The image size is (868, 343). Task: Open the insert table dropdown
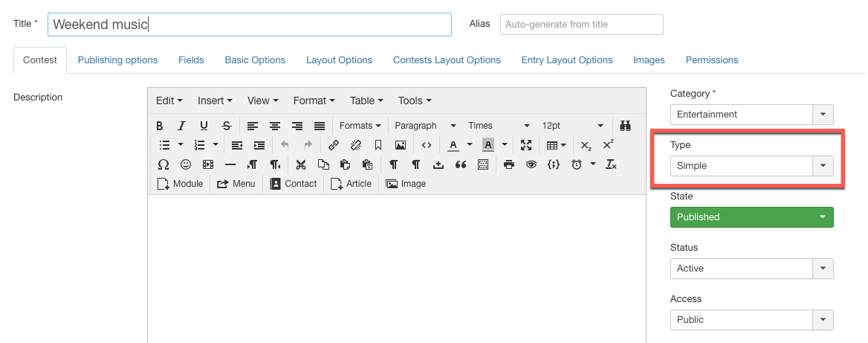tap(556, 145)
